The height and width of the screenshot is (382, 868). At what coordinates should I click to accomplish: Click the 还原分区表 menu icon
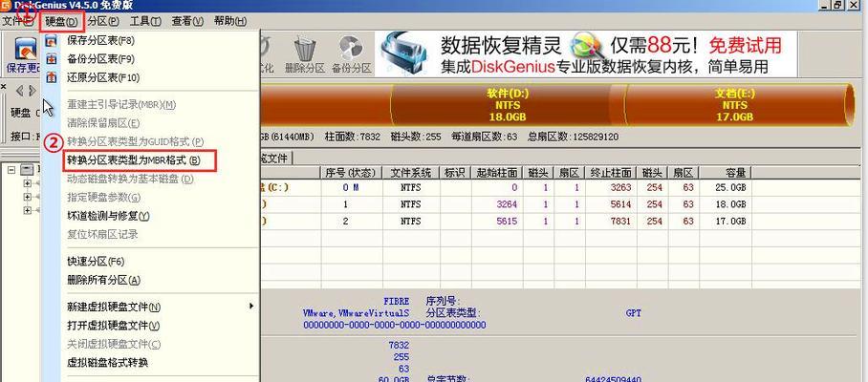click(52, 77)
